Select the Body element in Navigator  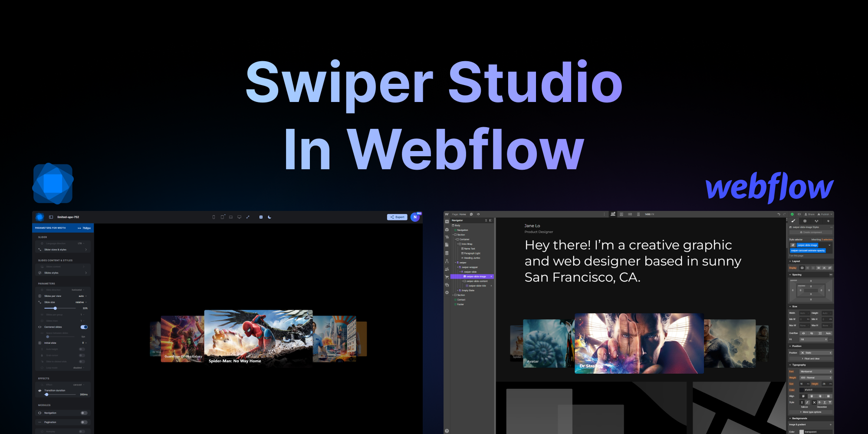[x=456, y=226]
